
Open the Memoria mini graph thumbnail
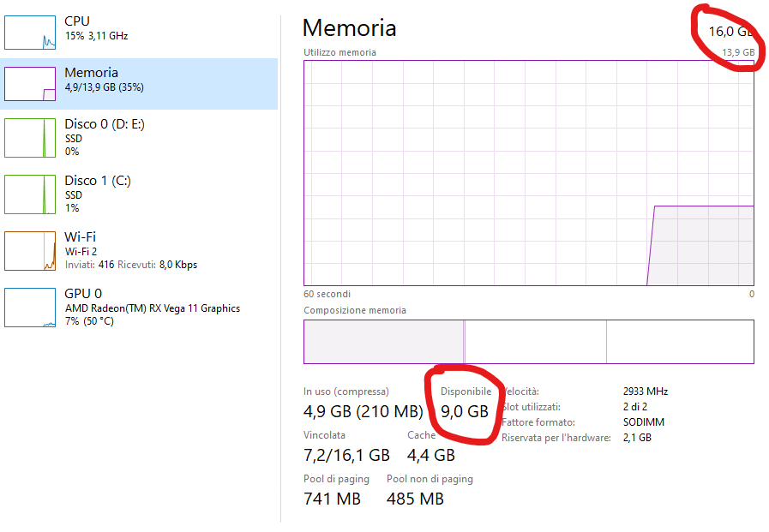tap(30, 84)
